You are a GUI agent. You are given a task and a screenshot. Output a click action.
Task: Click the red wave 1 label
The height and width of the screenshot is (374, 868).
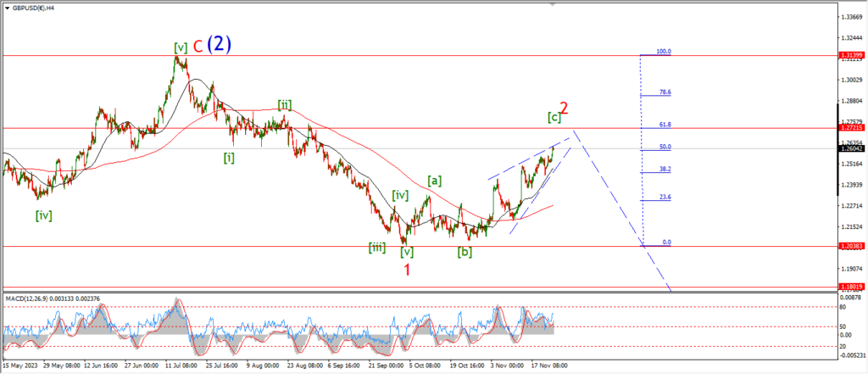[x=407, y=270]
